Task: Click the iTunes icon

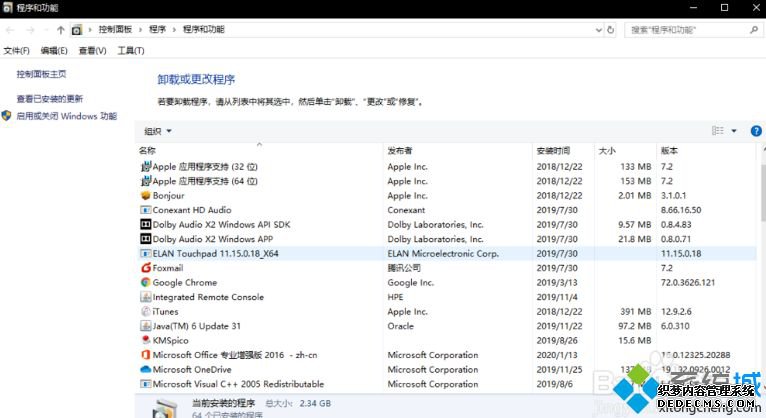Action: point(146,311)
